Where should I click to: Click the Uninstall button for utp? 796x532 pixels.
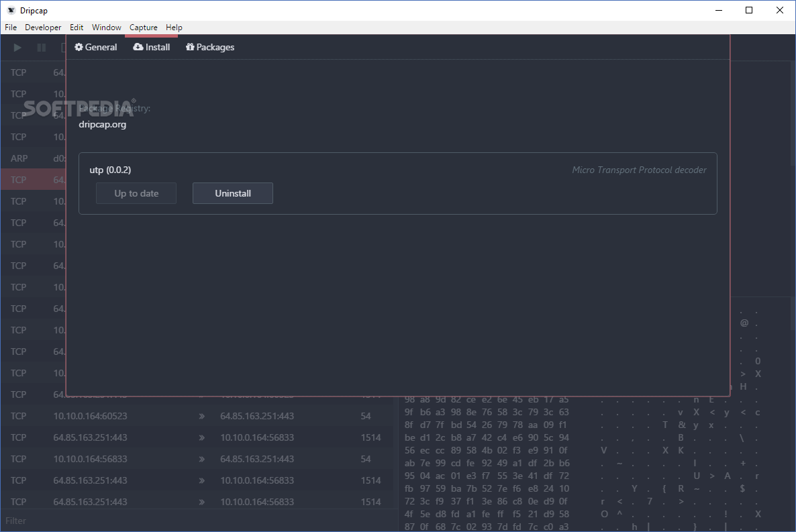pyautogui.click(x=233, y=193)
